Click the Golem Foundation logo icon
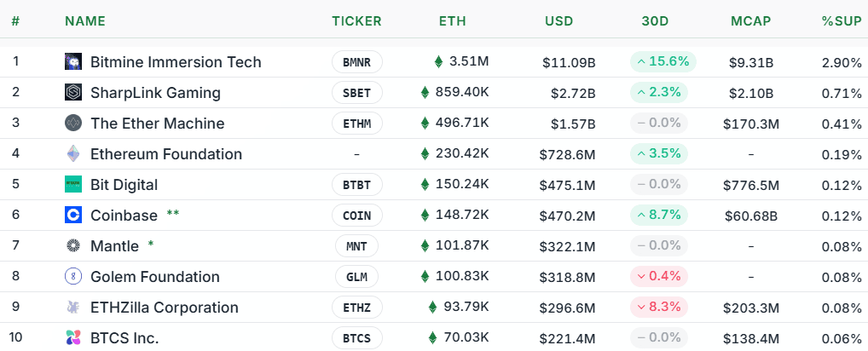The height and width of the screenshot is (351, 868). coord(72,277)
